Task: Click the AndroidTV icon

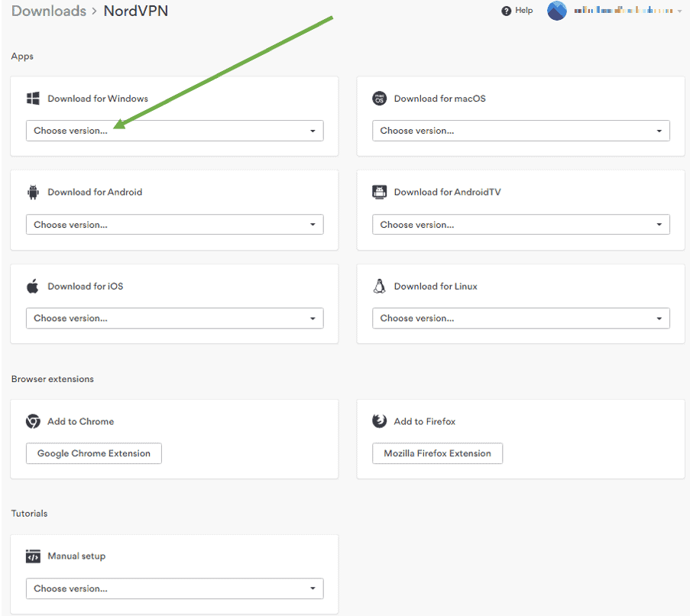Action: [x=379, y=192]
